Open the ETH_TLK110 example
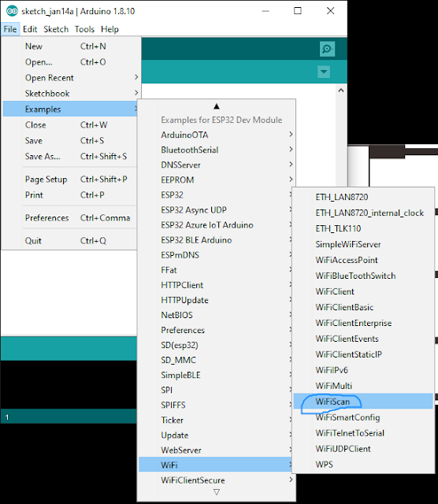Viewport: 438px width, 504px height. 363,228
